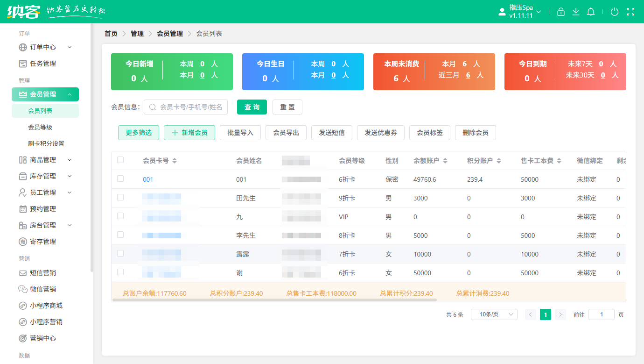Open the 指压Spa account dropdown
This screenshot has width=644, height=364.
tap(520, 12)
